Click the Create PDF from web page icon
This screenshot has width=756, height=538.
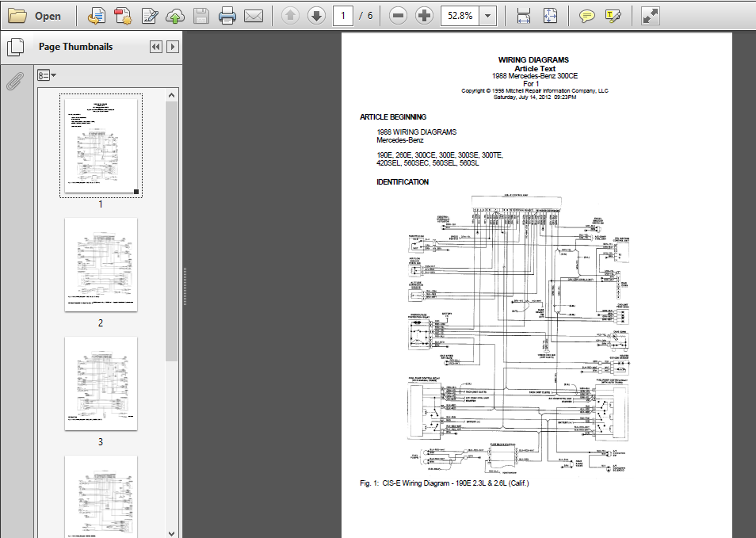pyautogui.click(x=97, y=16)
